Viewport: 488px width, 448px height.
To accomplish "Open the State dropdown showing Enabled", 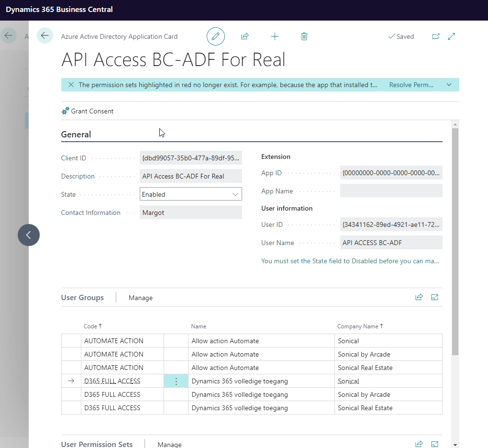I will click(x=191, y=194).
